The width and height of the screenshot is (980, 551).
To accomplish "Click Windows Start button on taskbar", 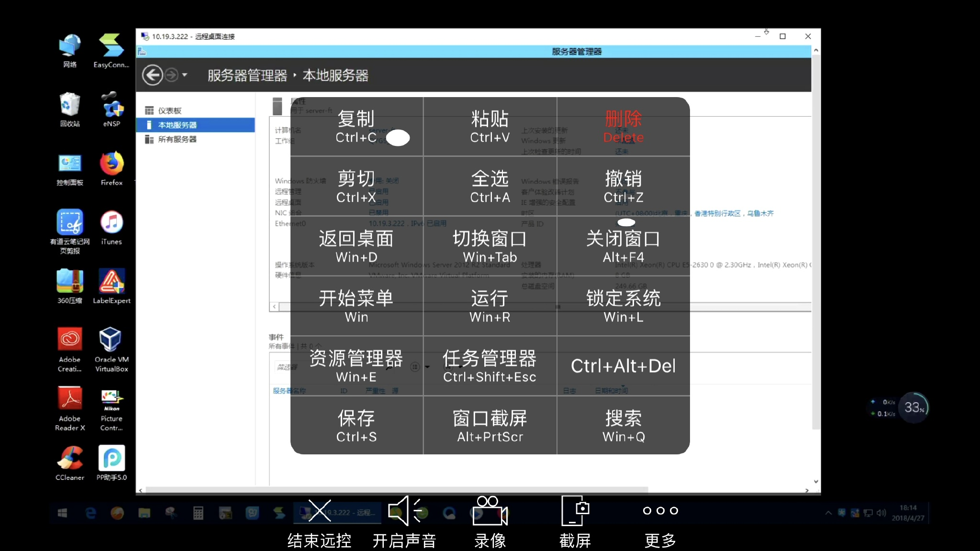I will tap(62, 513).
